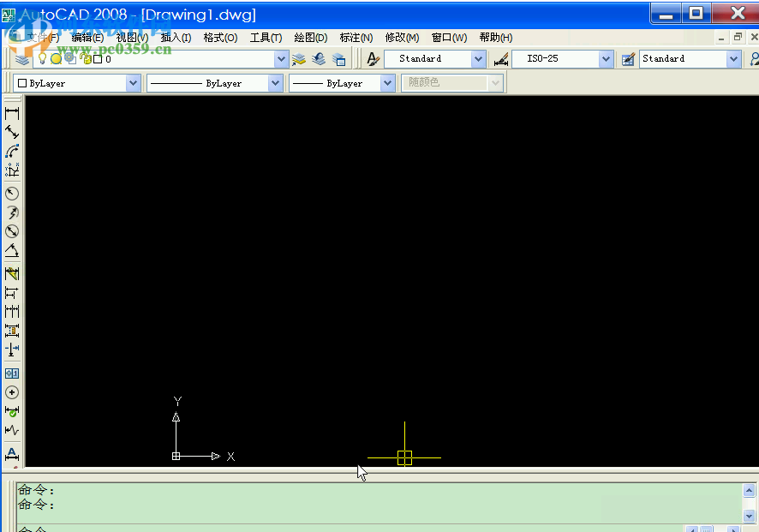
Task: Click the command window scroll-down arrow
Action: (750, 516)
